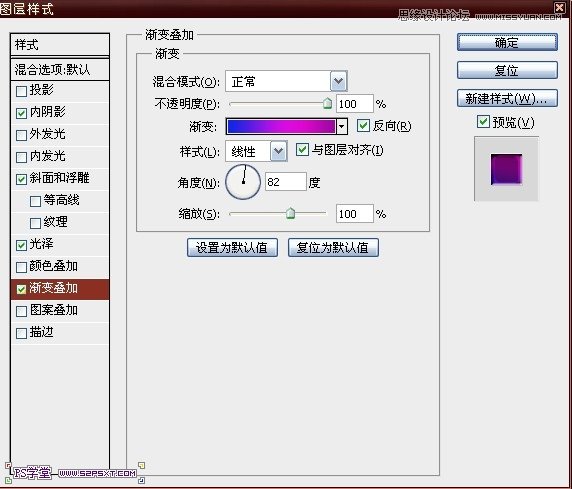Click the 复位 button
Screen dimensions: 572x489
click(507, 70)
